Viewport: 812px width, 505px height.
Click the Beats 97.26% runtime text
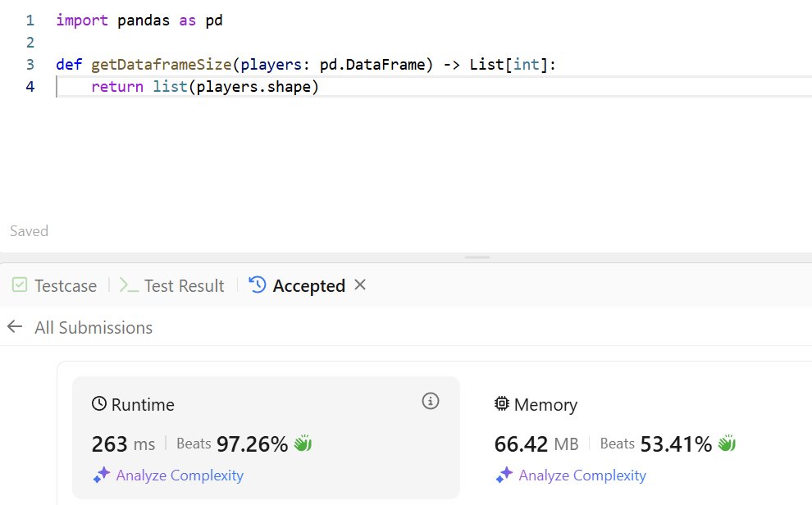pos(232,444)
